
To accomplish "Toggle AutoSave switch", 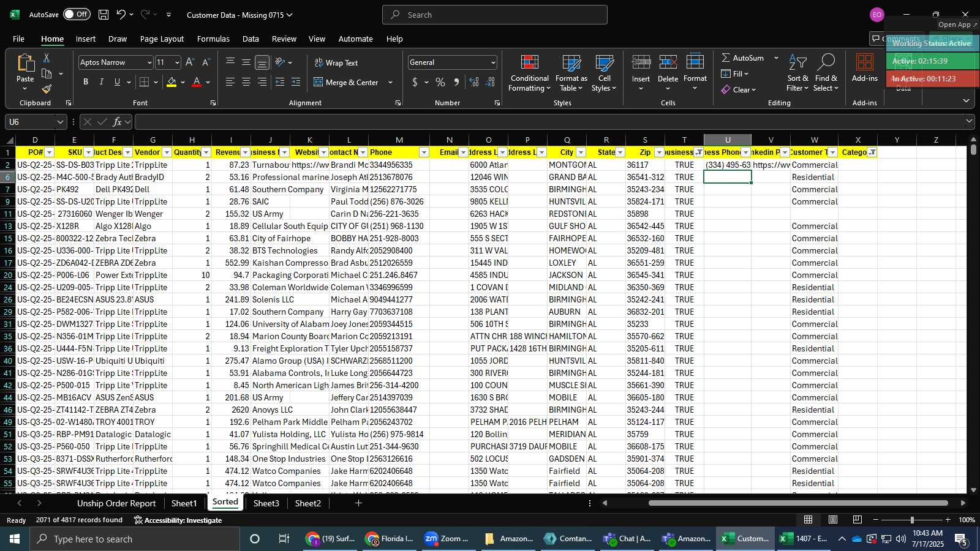I will (77, 15).
